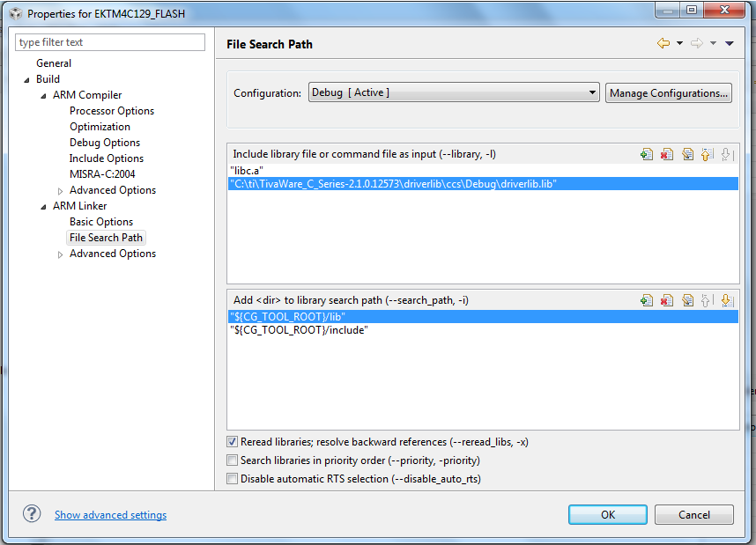Screen dimensions: 756x545
Task: Edit selected directory in the --search_path list
Action: point(687,301)
